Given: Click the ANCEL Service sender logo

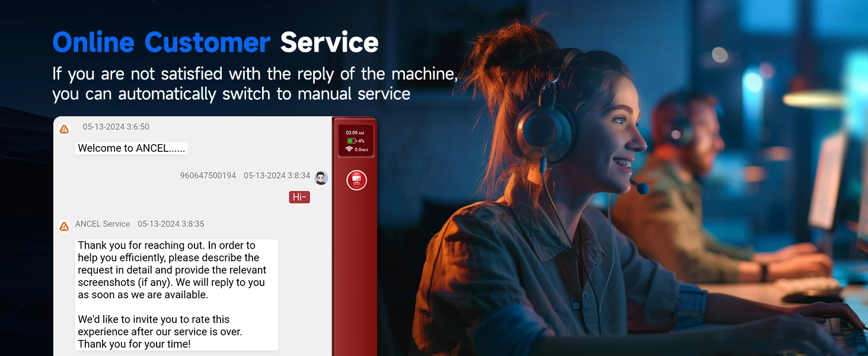Looking at the screenshot, I should (x=64, y=226).
